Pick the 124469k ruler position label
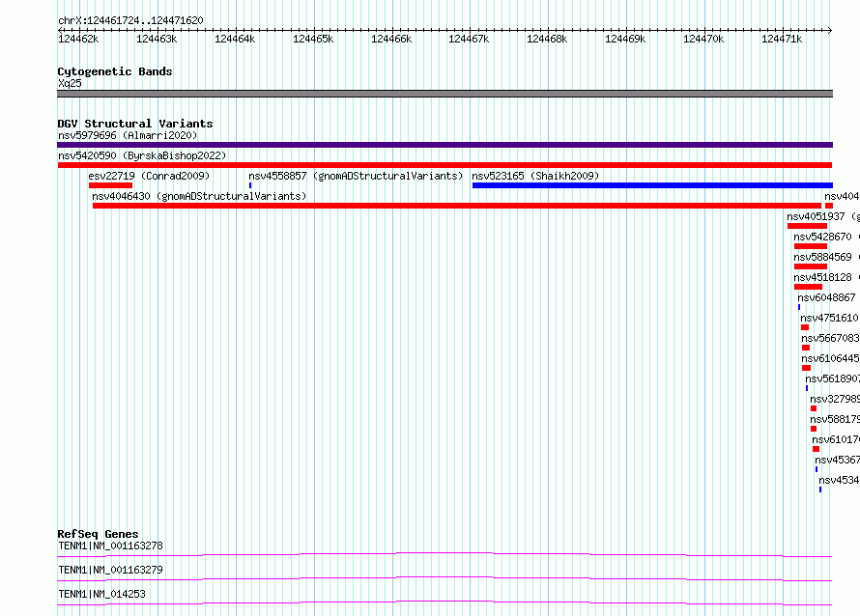The width and height of the screenshot is (860, 616). coord(625,39)
